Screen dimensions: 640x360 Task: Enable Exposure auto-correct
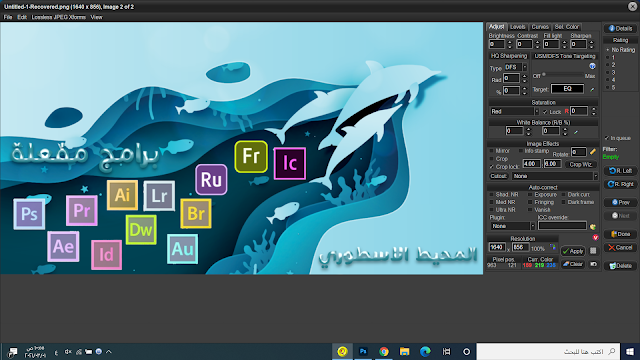coord(530,195)
